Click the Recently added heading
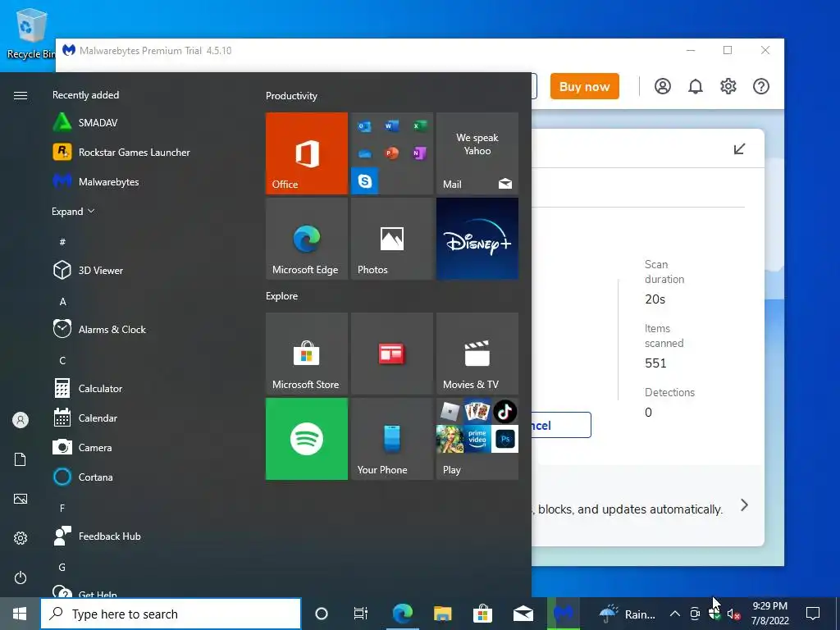The height and width of the screenshot is (630, 840). point(85,95)
